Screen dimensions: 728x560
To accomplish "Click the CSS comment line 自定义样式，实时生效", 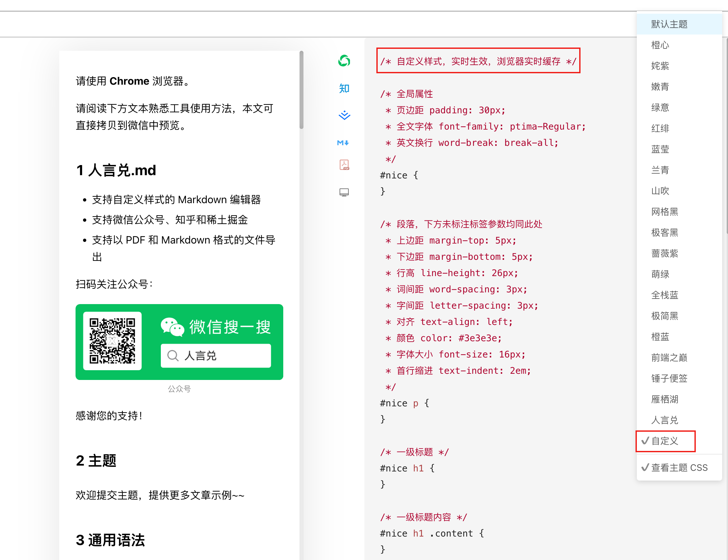I will tap(478, 61).
